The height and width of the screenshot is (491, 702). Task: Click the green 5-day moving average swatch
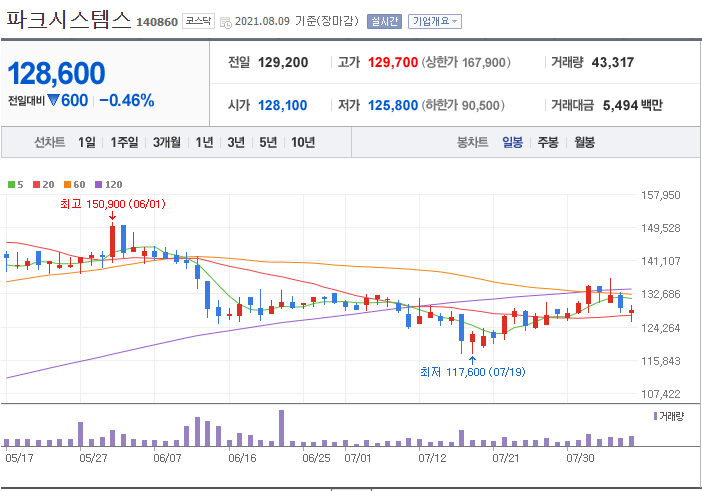[12, 184]
